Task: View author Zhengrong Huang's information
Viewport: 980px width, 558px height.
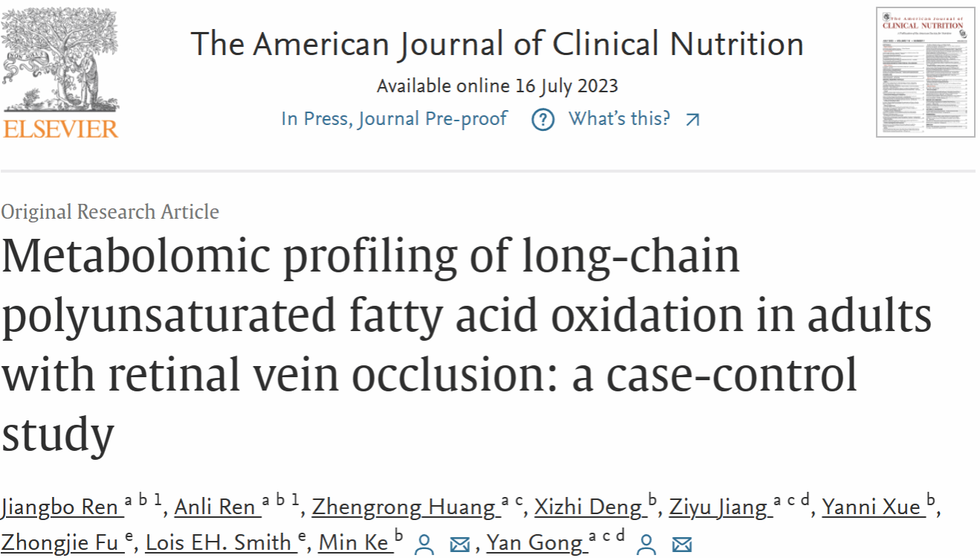Action: [404, 507]
